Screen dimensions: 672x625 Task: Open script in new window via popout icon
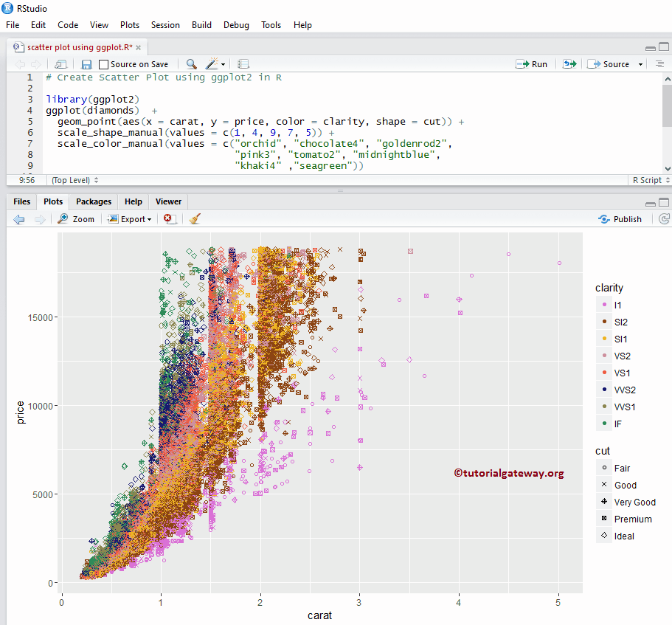pos(60,63)
